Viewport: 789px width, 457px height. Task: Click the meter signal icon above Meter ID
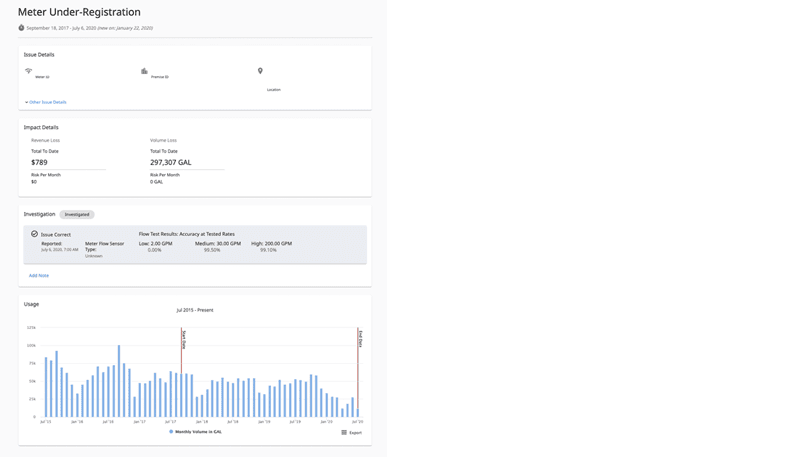pos(29,71)
